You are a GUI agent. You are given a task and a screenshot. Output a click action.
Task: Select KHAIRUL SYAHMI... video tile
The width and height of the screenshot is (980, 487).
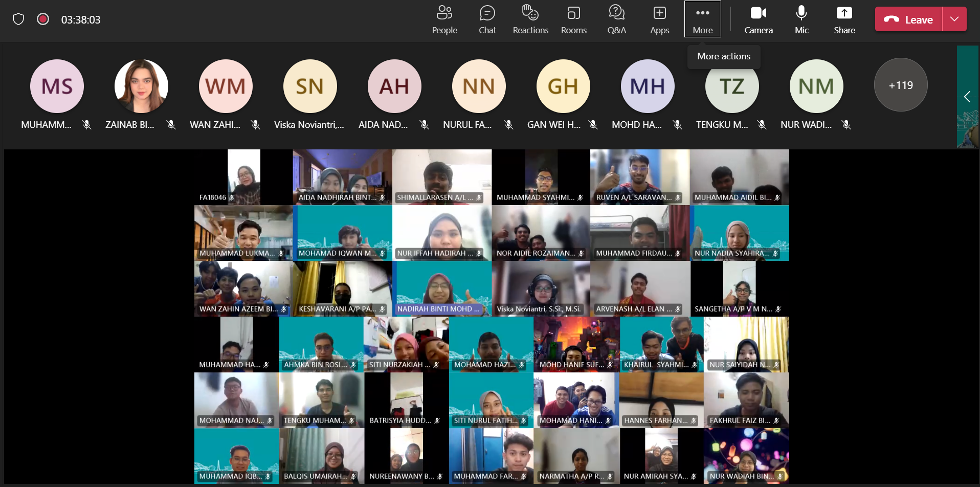(661, 344)
